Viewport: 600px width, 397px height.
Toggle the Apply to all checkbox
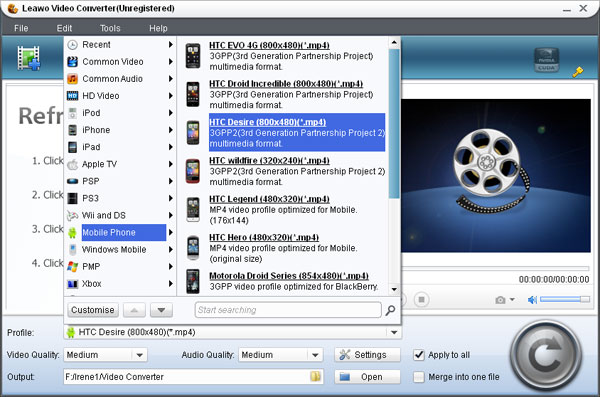click(x=419, y=355)
